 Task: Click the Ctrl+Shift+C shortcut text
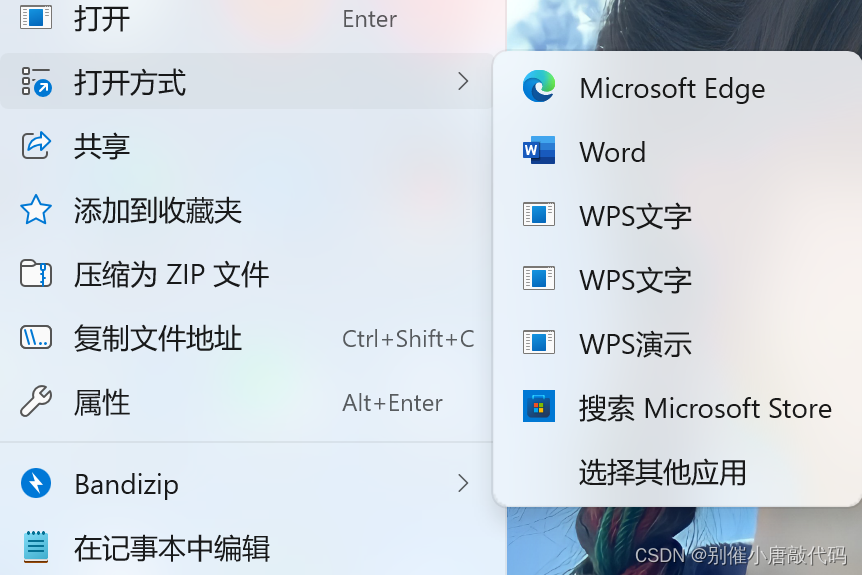click(408, 339)
